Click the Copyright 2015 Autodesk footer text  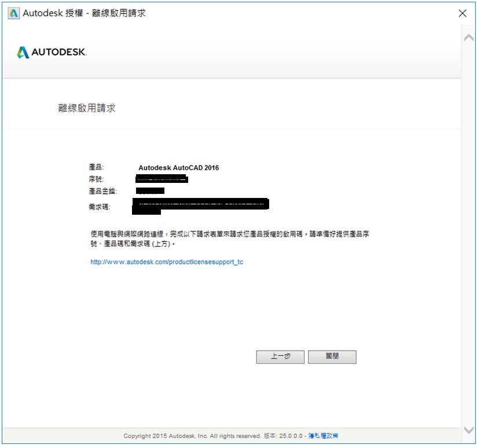tap(192, 436)
